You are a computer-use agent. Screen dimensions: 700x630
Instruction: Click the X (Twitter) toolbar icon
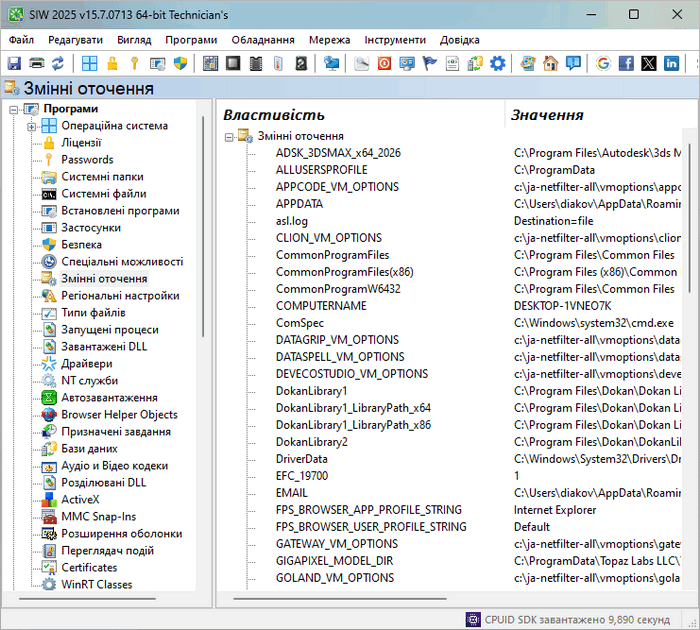point(649,63)
